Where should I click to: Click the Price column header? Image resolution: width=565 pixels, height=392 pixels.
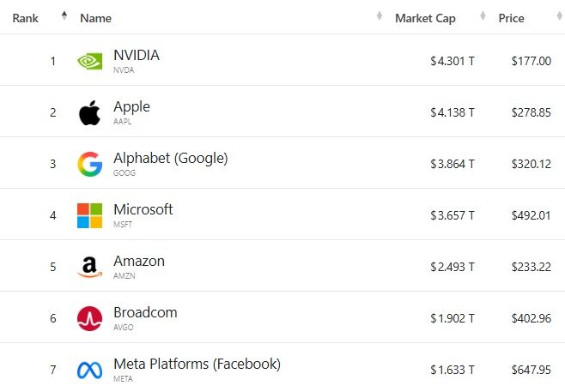[x=511, y=18]
